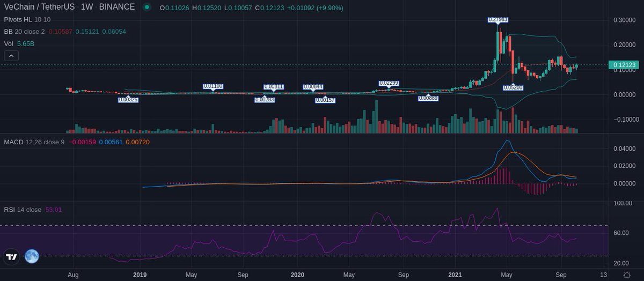Viewport: 644px width, 281px height.
Task: Select pivot high label 0.00811
Action: 274,86
